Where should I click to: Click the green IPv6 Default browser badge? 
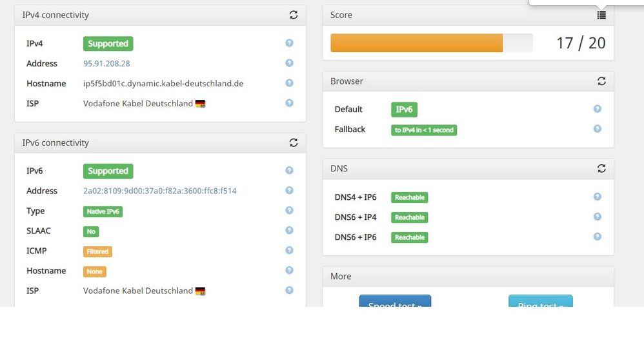(404, 110)
